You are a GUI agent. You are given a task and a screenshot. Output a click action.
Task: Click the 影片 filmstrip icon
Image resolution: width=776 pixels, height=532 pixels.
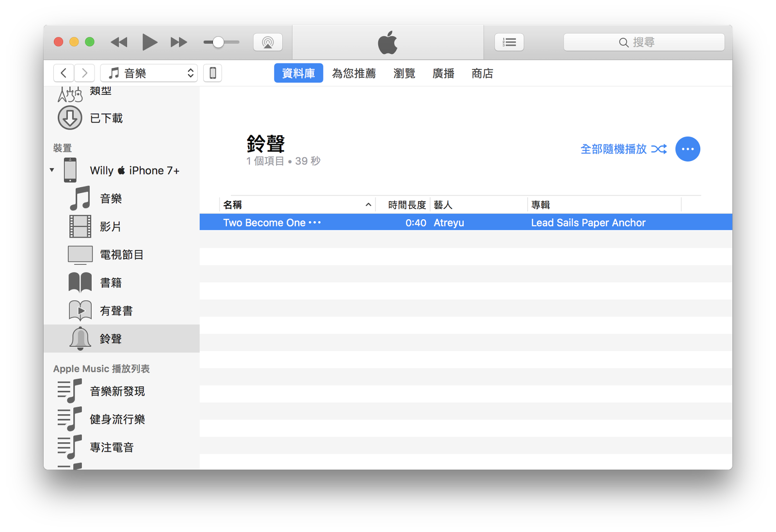[80, 226]
